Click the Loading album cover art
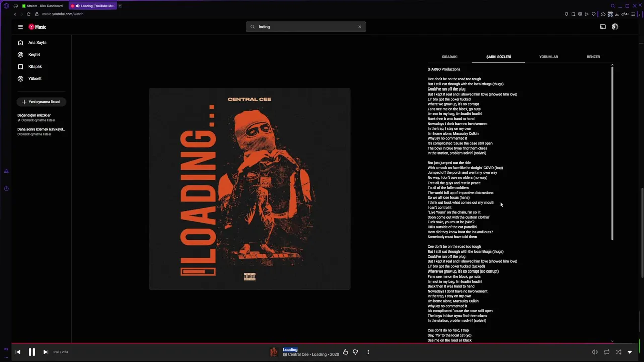The height and width of the screenshot is (362, 644). [250, 189]
